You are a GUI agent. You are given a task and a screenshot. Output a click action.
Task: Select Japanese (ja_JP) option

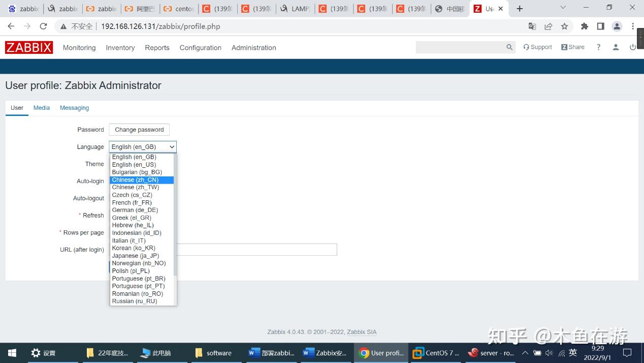coord(142,256)
